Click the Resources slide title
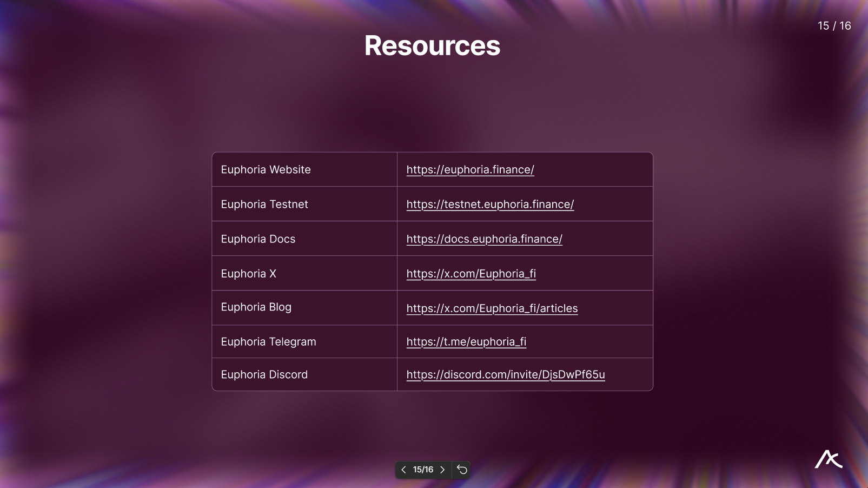868x488 pixels. (x=432, y=46)
